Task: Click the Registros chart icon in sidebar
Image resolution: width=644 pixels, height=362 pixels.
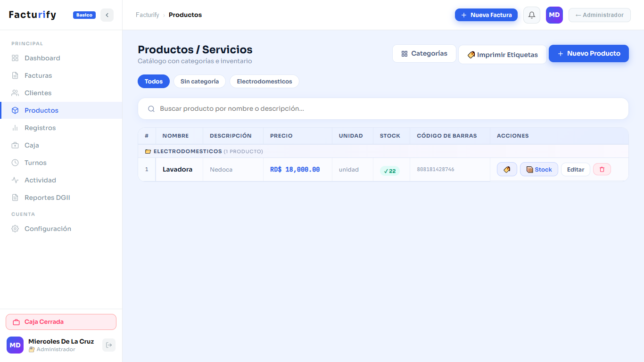Action: (x=15, y=128)
